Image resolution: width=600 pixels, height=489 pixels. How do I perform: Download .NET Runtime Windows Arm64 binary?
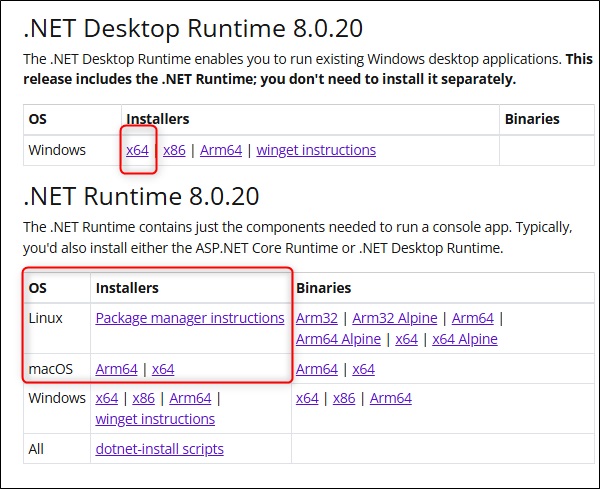click(x=391, y=398)
